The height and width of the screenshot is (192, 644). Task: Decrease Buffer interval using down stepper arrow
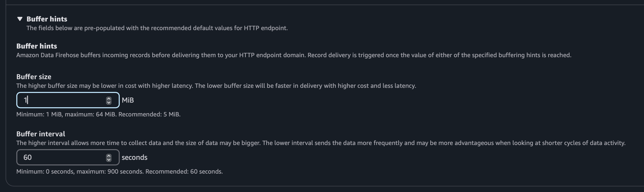point(109,160)
